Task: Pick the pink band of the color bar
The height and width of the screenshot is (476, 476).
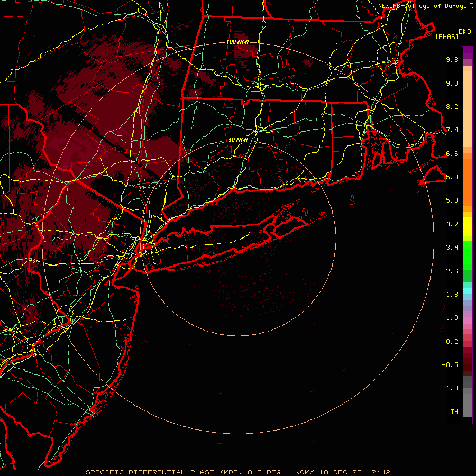Action: [467, 321]
